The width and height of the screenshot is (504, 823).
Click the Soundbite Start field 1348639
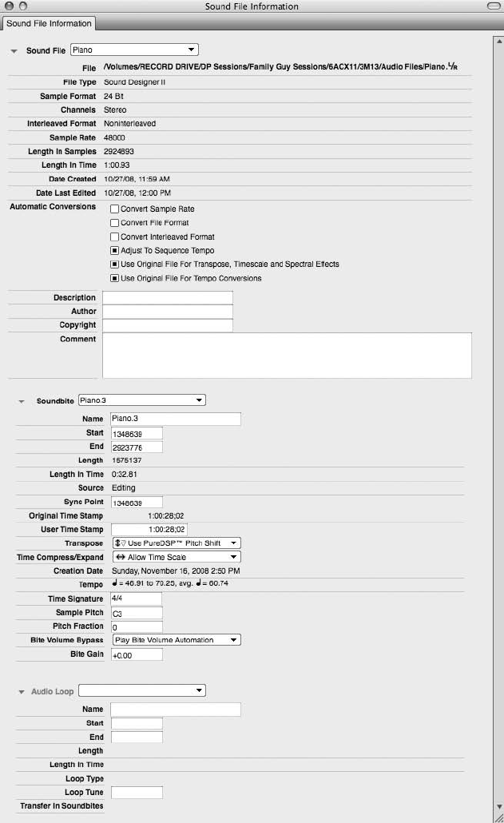point(137,434)
